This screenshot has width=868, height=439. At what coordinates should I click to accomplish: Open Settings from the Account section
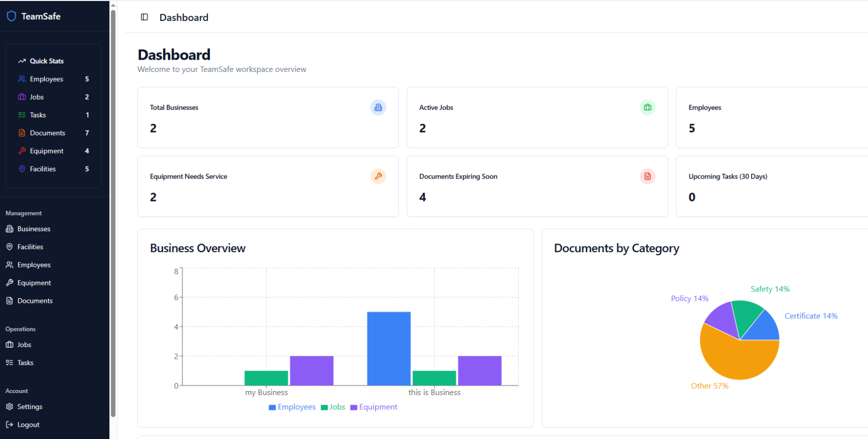[30, 407]
